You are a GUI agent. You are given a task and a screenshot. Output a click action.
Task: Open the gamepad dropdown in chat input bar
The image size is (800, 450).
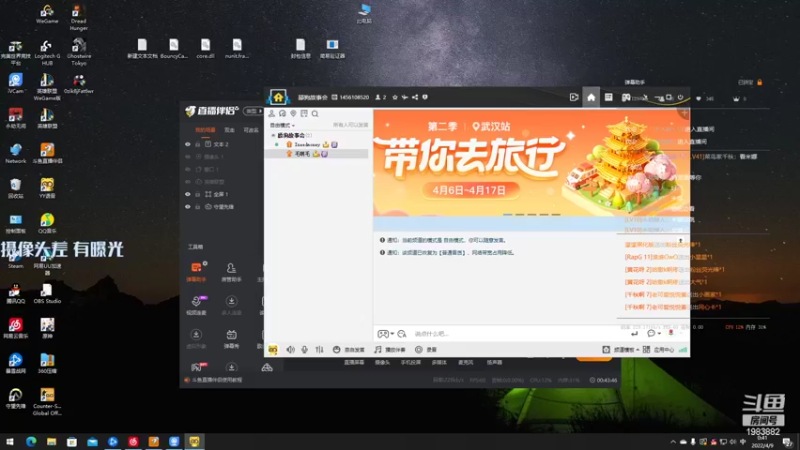point(386,334)
